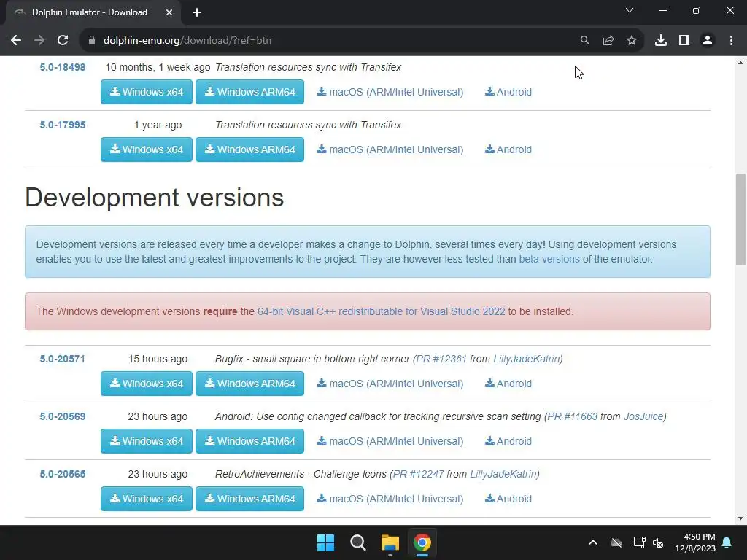This screenshot has width=747, height=560.
Task: Click the site lock icon
Action: click(x=92, y=41)
